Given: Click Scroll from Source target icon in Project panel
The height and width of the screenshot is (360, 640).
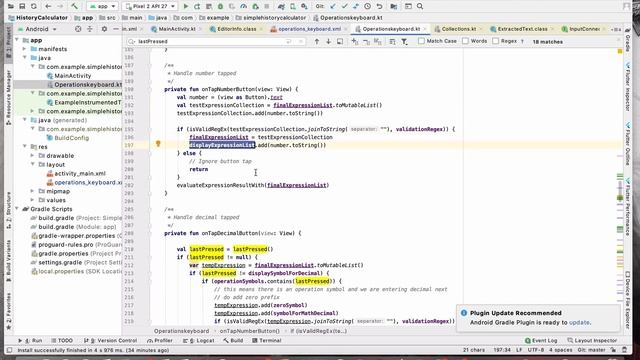Looking at the screenshot, I should [78, 29].
